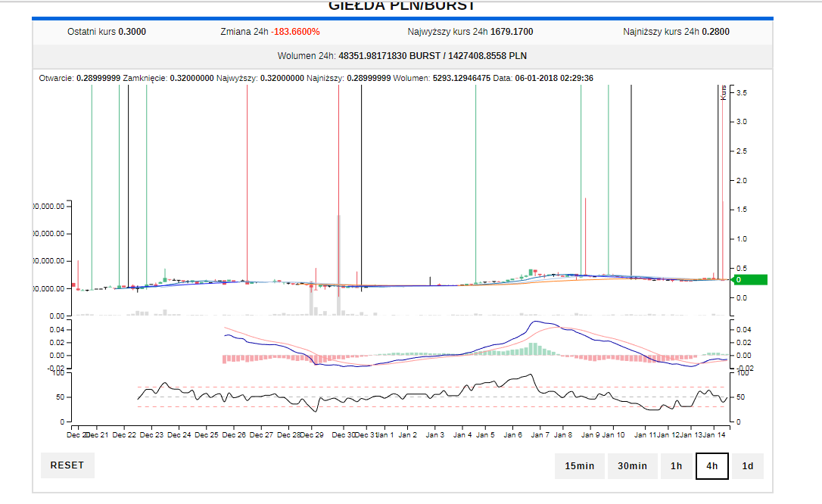Switch chart interval to 15min
Image resolution: width=822 pixels, height=504 pixels.
[579, 465]
